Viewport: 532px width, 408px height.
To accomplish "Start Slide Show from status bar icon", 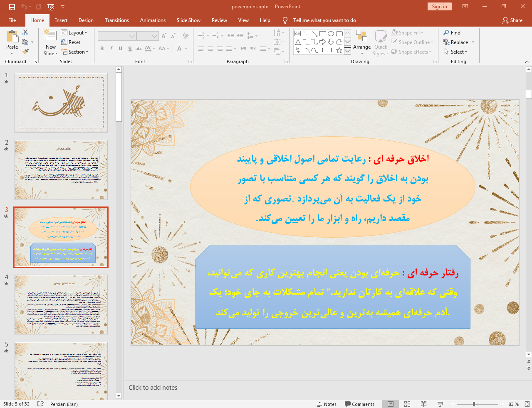I will click(x=440, y=404).
